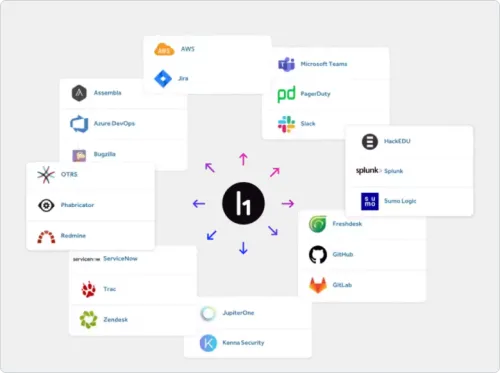Click the central HackerOne h1 logo
The image size is (500, 373).
point(243,203)
